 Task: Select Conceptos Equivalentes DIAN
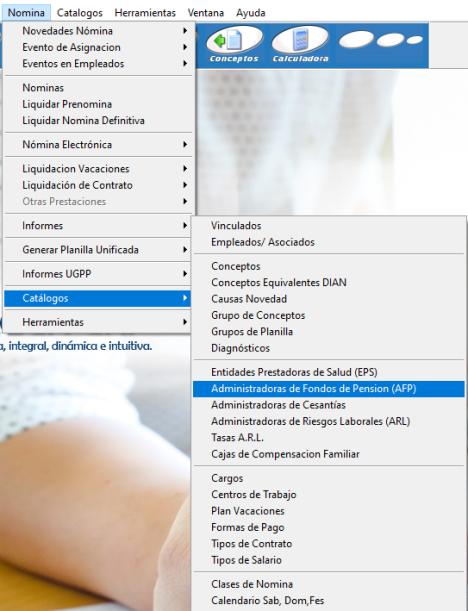[x=328, y=283]
